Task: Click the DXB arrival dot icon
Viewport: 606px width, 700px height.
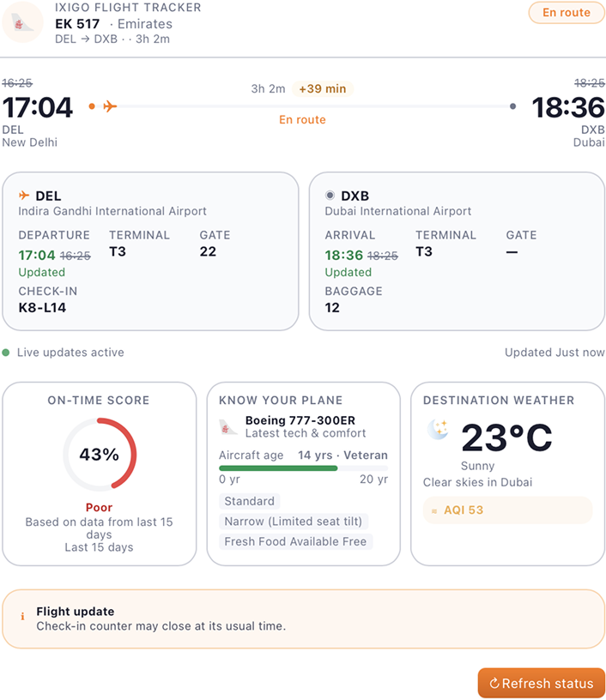Action: coord(330,196)
